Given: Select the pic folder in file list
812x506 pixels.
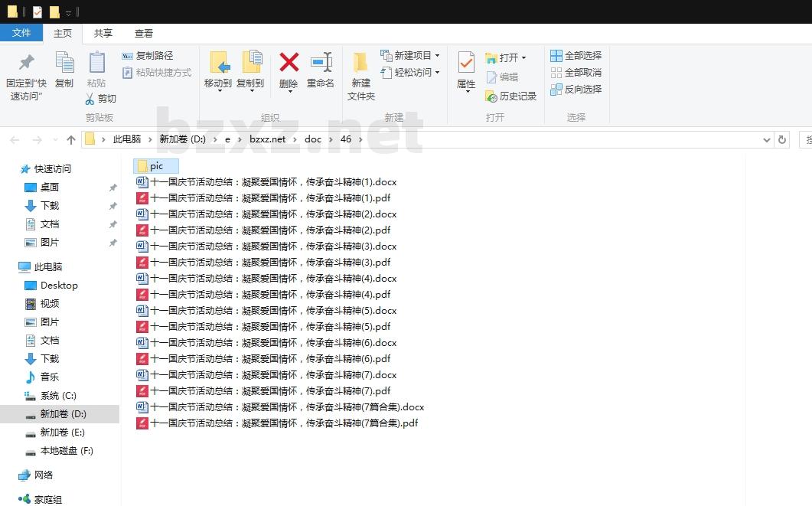Looking at the screenshot, I should 156,166.
